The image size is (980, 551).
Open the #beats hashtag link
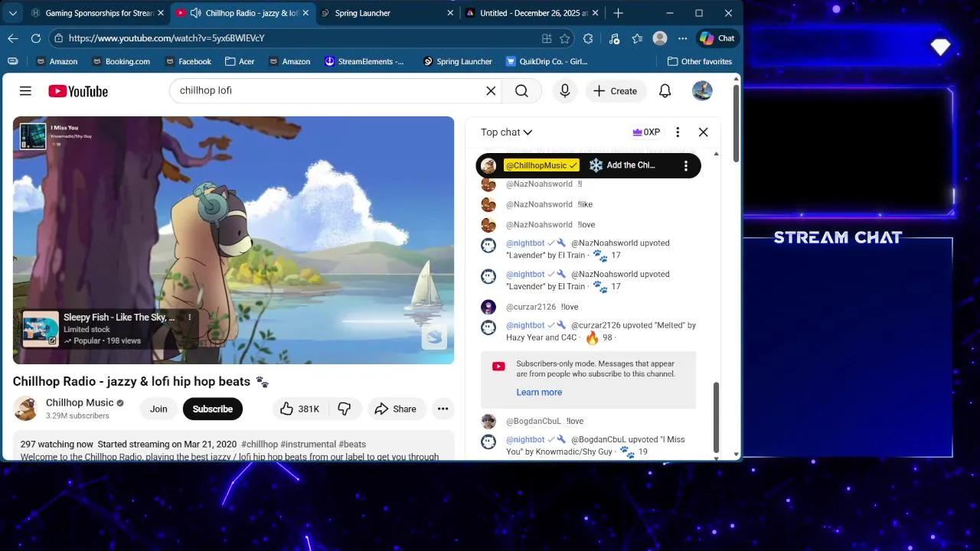pyautogui.click(x=352, y=444)
